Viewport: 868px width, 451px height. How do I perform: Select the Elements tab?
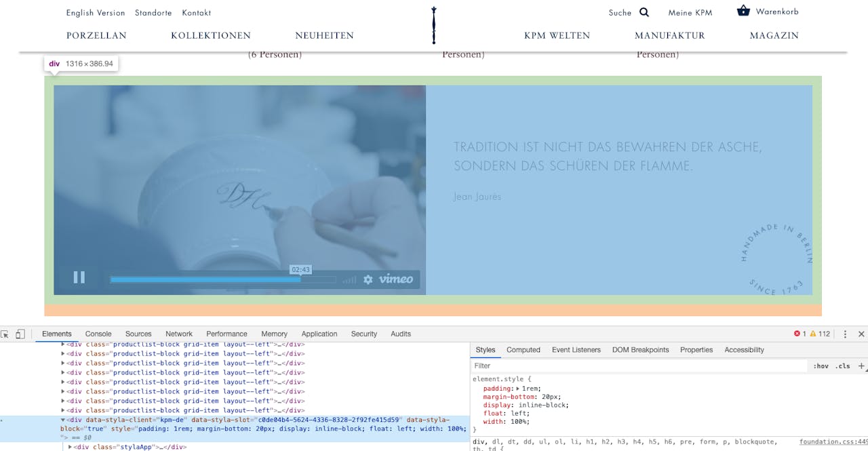pyautogui.click(x=57, y=334)
